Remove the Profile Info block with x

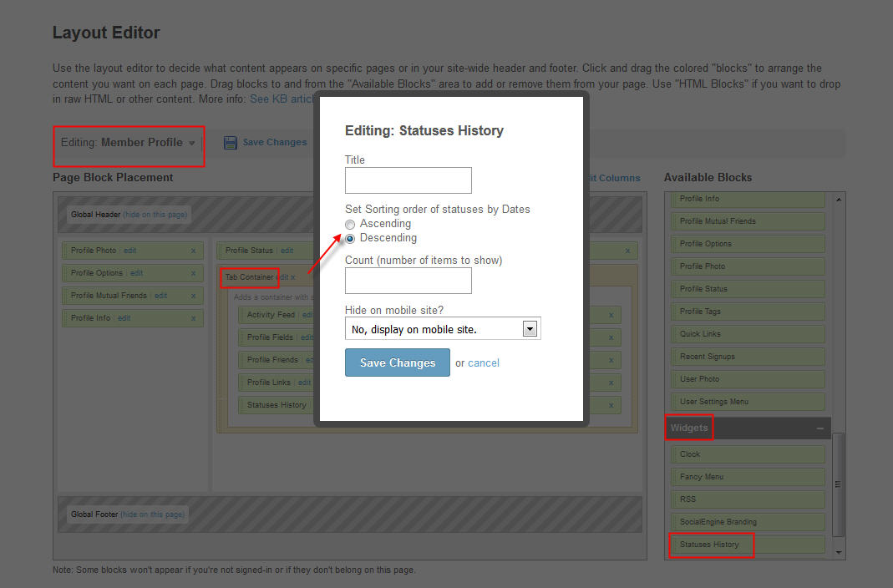point(193,318)
